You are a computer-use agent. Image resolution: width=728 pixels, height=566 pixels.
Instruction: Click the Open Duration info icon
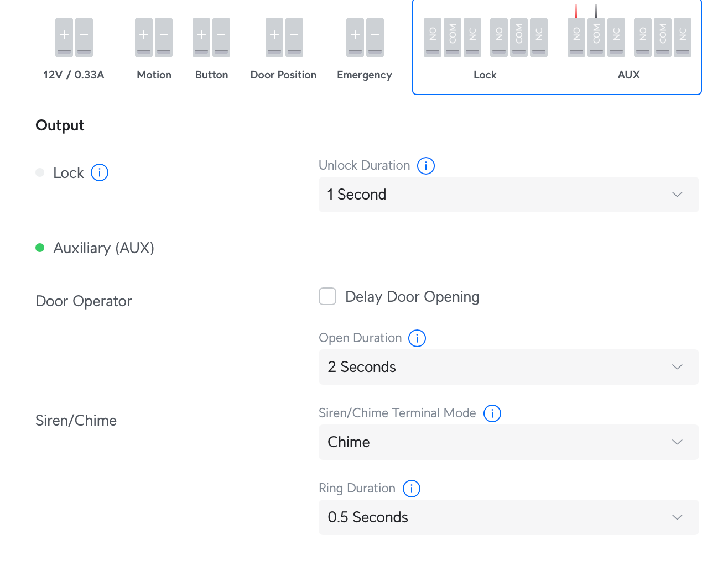coord(417,338)
